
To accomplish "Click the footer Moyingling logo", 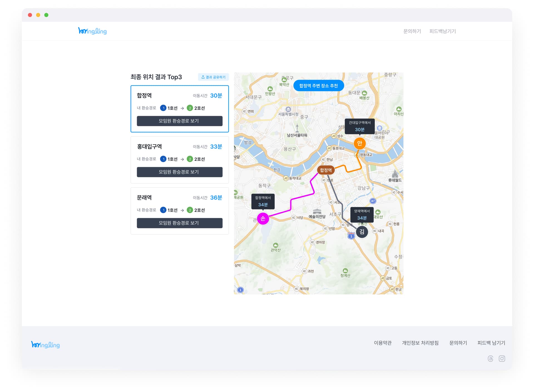I will click(x=45, y=344).
